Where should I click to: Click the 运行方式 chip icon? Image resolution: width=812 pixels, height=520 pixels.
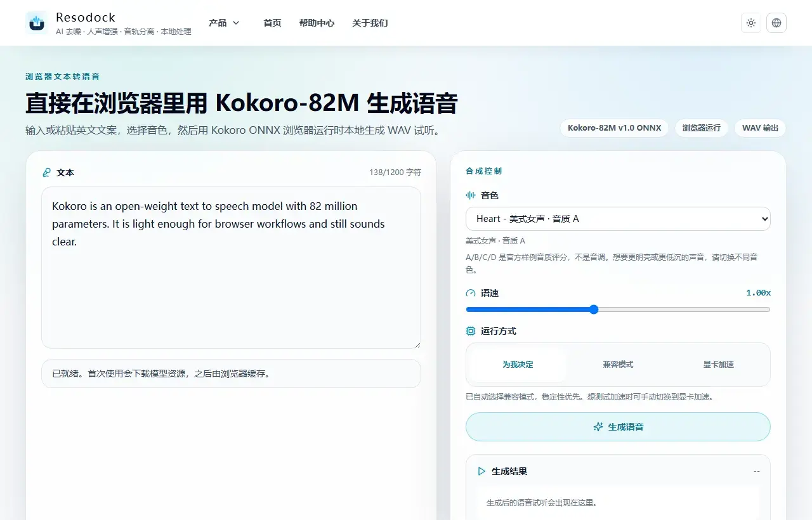click(x=471, y=331)
